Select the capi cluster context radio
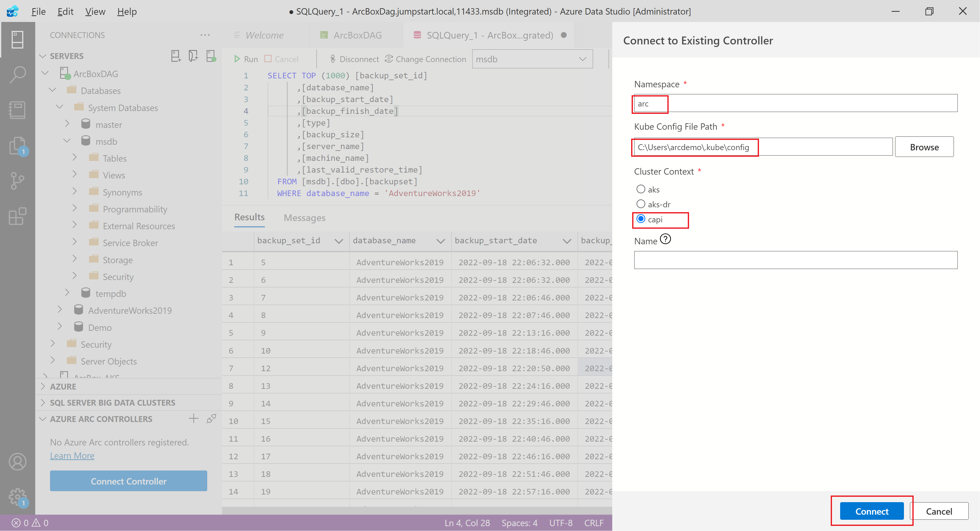 (641, 219)
